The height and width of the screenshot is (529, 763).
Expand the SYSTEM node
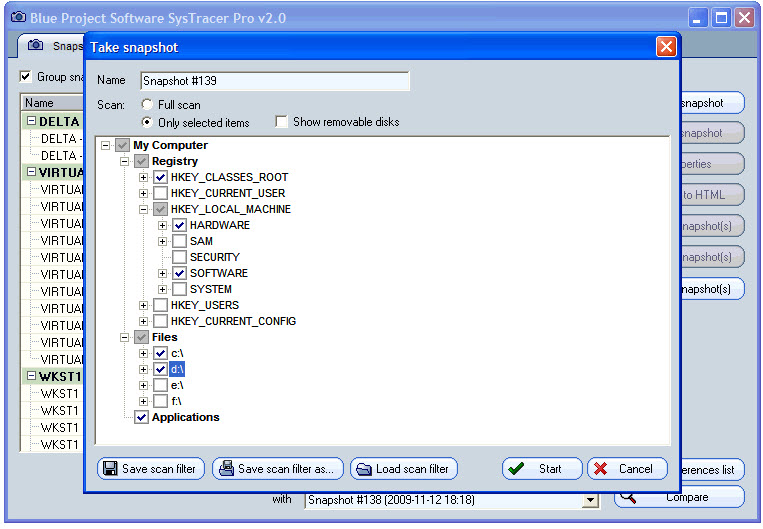pos(163,289)
